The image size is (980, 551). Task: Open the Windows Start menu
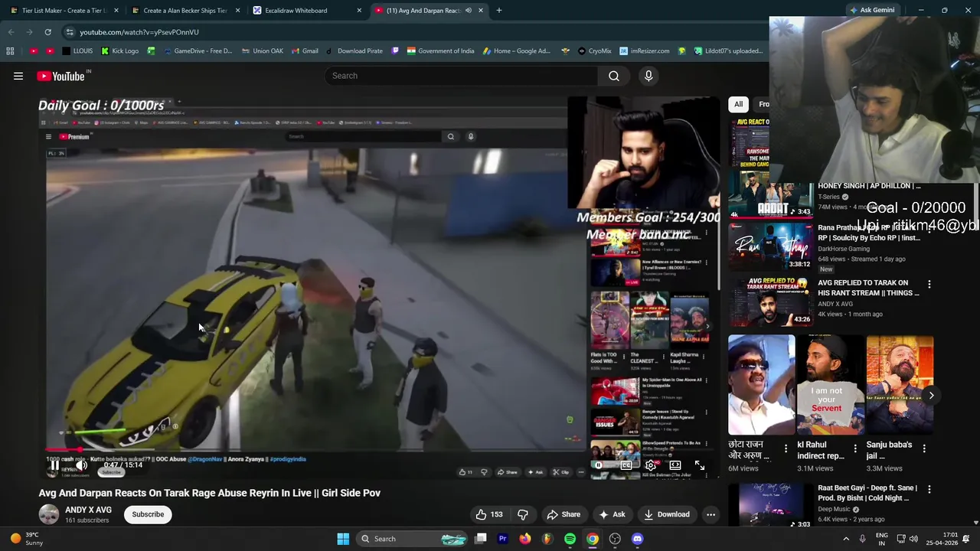[343, 539]
